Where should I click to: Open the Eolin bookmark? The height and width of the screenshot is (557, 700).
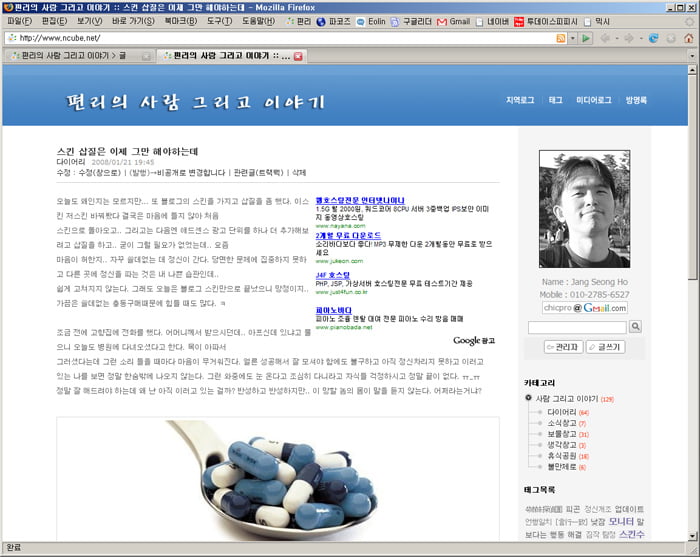pyautogui.click(x=370, y=20)
